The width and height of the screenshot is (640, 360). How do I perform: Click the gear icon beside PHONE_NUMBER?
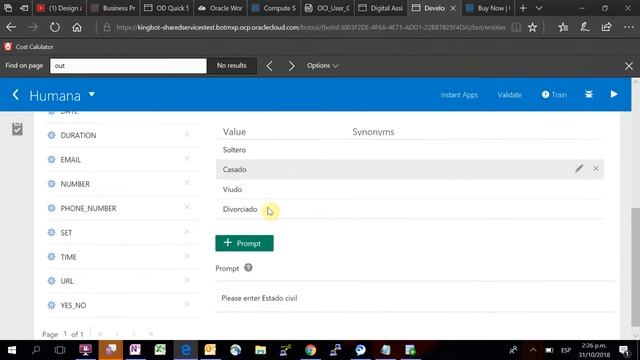click(51, 208)
